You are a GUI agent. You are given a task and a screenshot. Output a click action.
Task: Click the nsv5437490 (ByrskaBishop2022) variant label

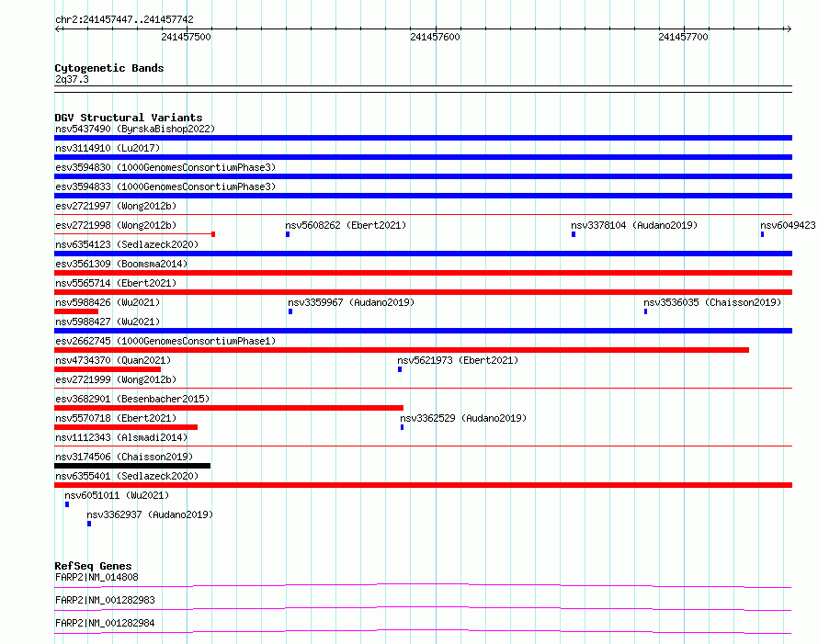(135, 129)
